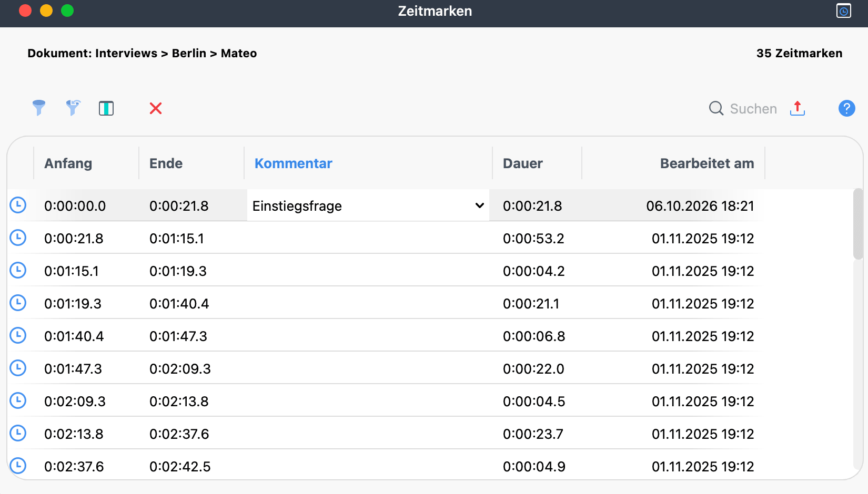Open the column selection icon
Image resolution: width=868 pixels, height=494 pixels.
click(106, 108)
